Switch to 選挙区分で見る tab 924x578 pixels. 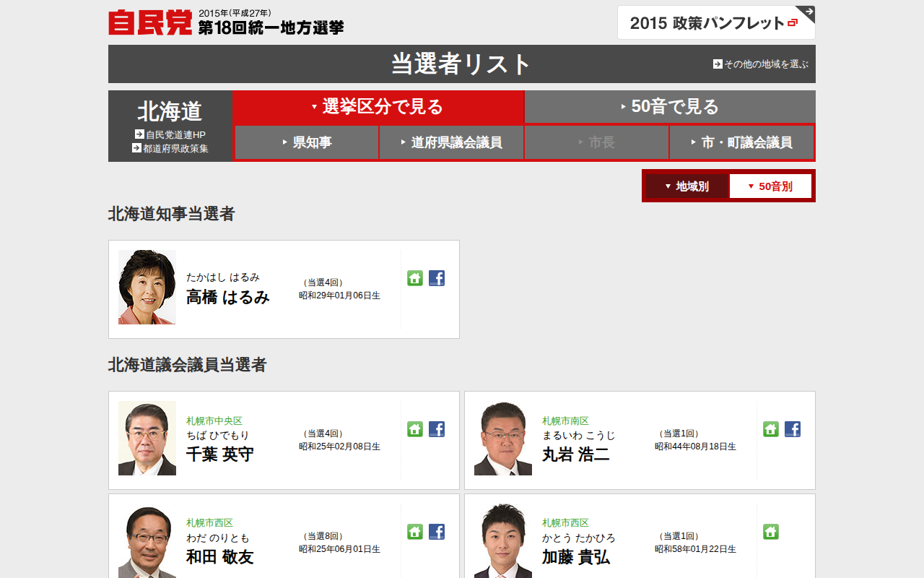point(378,107)
